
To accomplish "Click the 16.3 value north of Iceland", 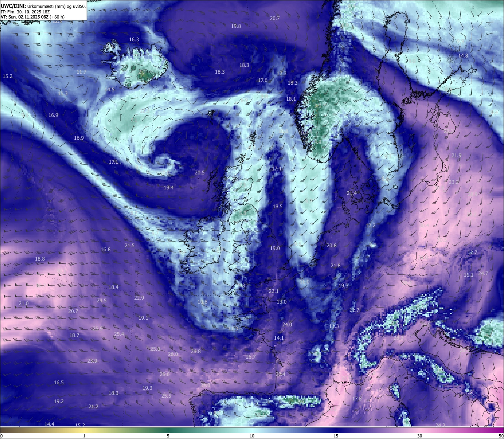I will (x=134, y=39).
